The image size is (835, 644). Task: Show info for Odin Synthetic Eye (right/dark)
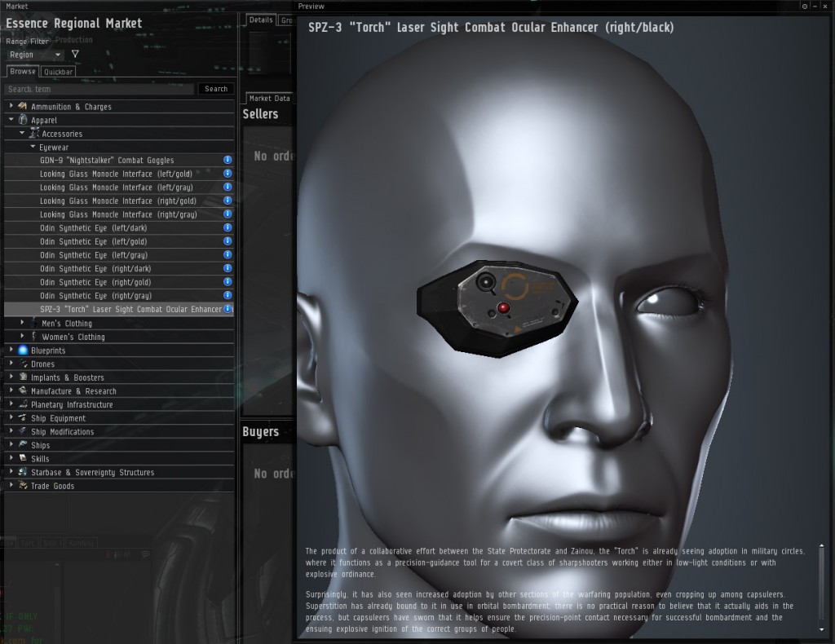(228, 268)
